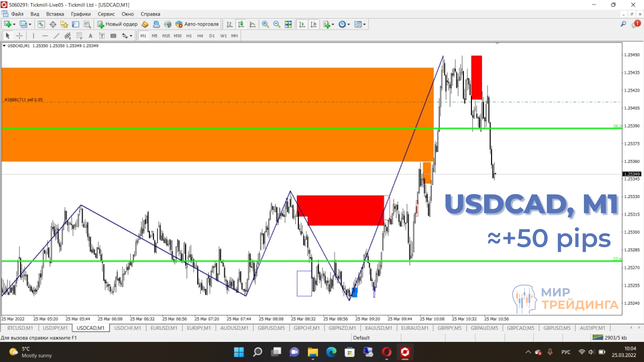The image size is (644, 362).
Task: Select the Crosshair tool
Action: coord(19,36)
